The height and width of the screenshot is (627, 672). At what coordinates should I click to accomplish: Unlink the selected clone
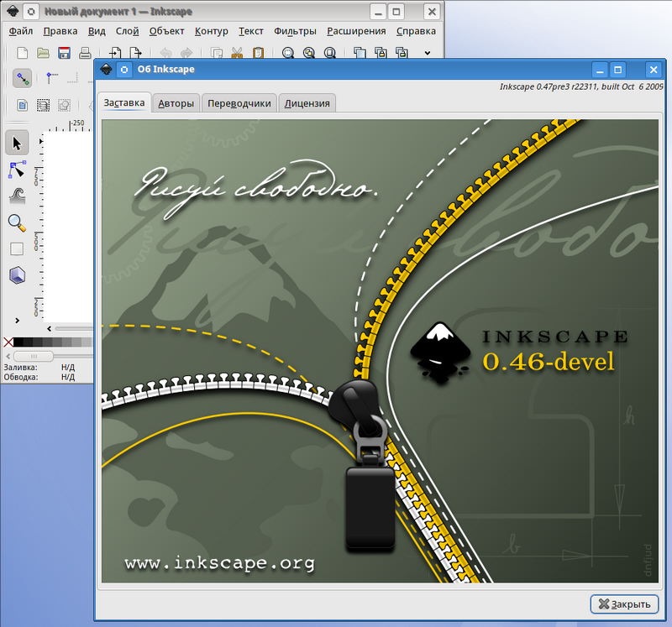pos(402,53)
